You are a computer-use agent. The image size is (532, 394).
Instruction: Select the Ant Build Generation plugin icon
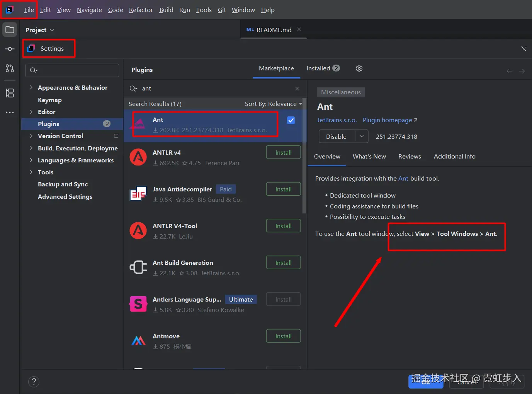pos(138,267)
